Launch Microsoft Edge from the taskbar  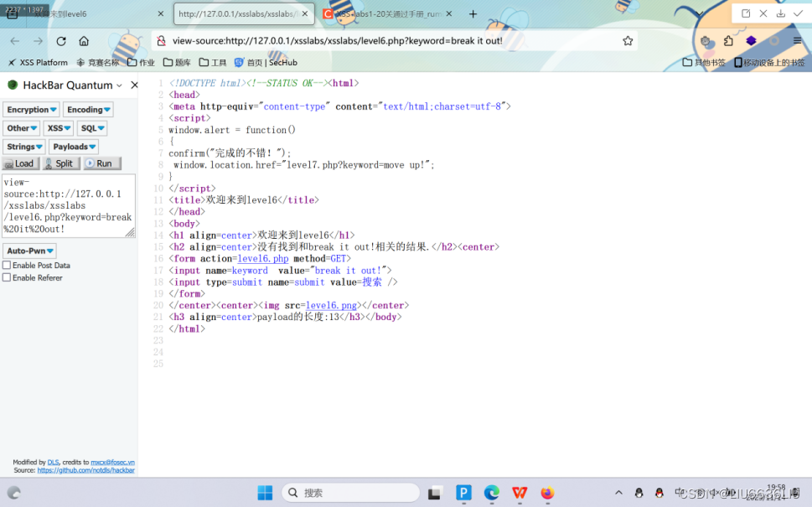(491, 493)
